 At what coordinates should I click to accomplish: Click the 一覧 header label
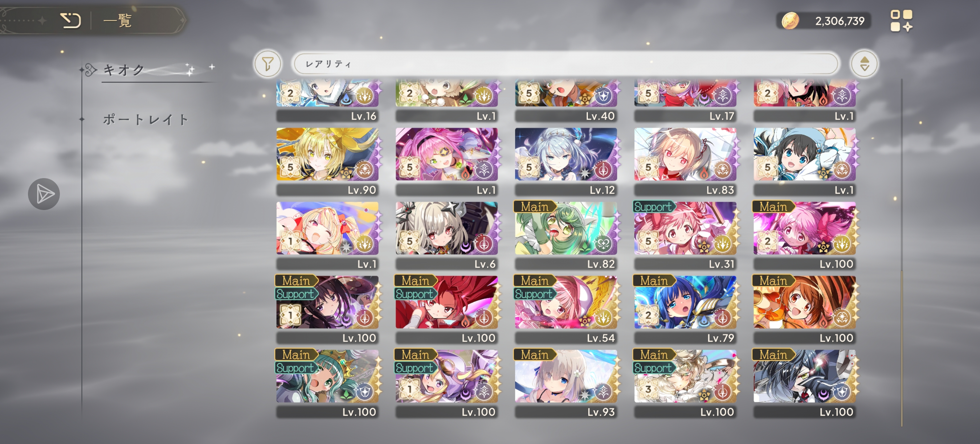[118, 21]
